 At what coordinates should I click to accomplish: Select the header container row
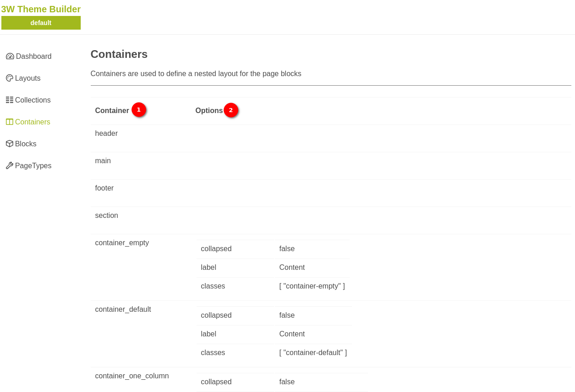[x=106, y=134]
